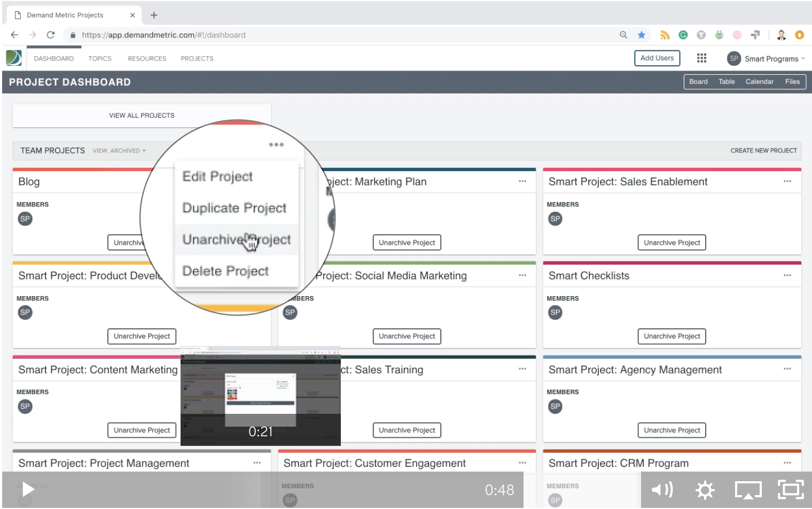Open a new browser tab

click(154, 15)
